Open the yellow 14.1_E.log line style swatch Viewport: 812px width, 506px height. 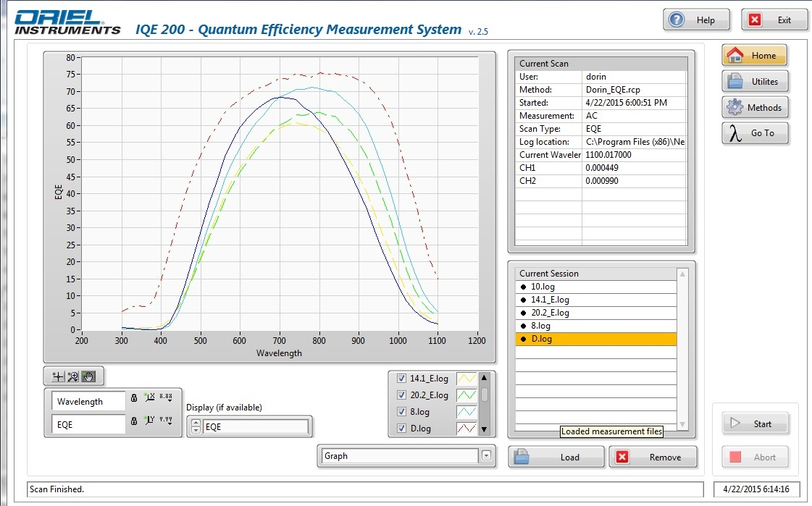pos(466,378)
